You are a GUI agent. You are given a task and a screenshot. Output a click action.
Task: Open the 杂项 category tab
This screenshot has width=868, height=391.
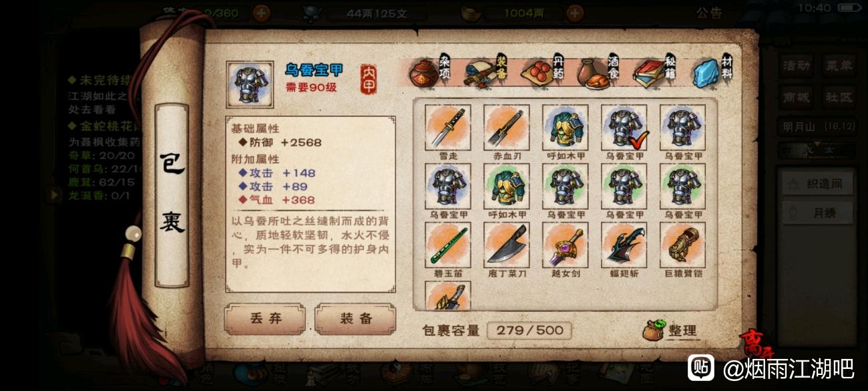431,72
